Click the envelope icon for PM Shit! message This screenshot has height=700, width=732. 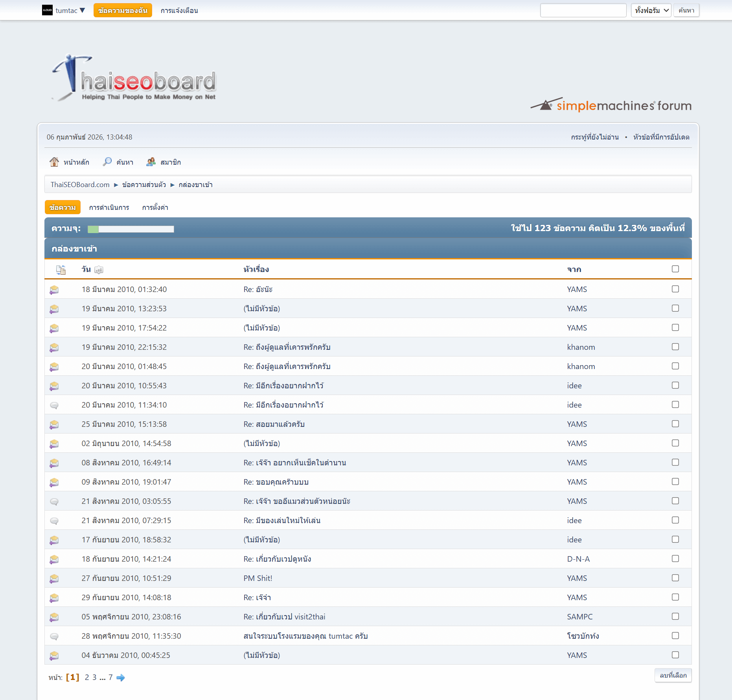(54, 579)
